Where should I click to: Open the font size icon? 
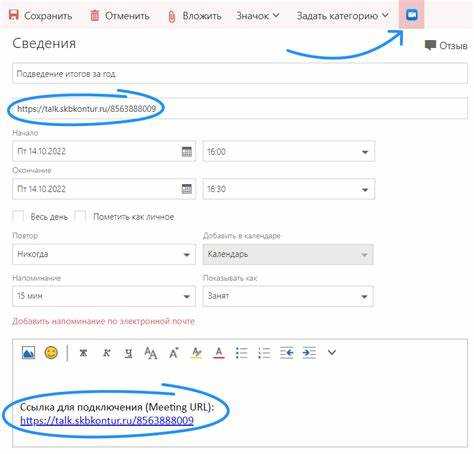pos(151,353)
